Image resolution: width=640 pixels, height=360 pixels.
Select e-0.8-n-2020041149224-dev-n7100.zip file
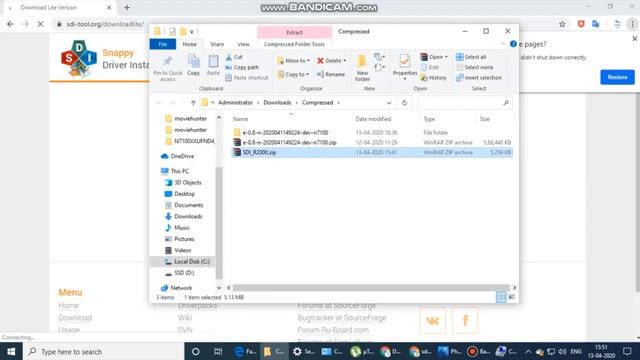pos(289,142)
